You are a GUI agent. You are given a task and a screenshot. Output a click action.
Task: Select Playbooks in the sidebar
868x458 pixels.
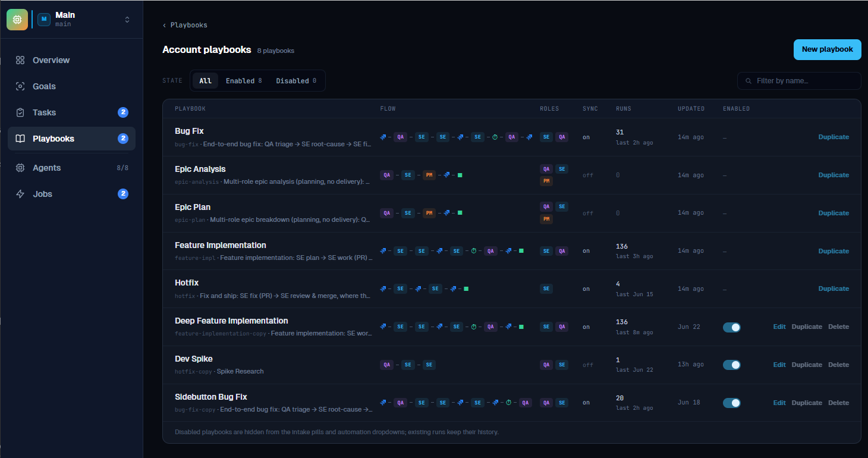click(x=71, y=139)
